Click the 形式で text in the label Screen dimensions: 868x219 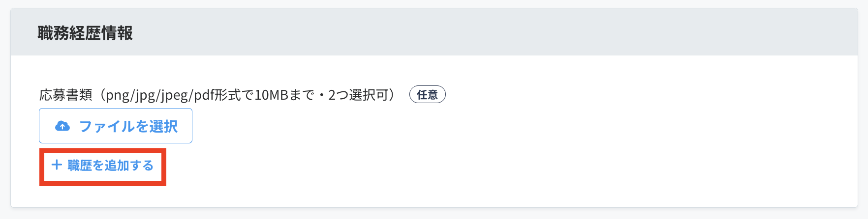click(x=235, y=95)
